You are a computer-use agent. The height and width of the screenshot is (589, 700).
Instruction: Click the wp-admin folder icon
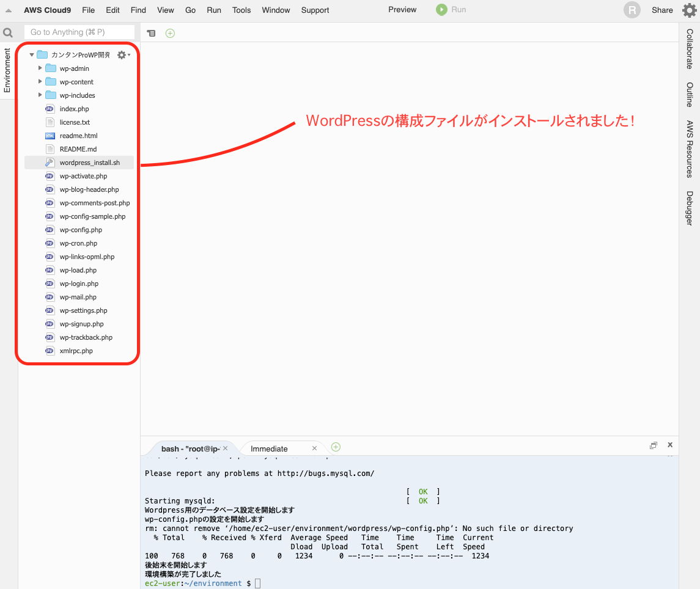(51, 68)
